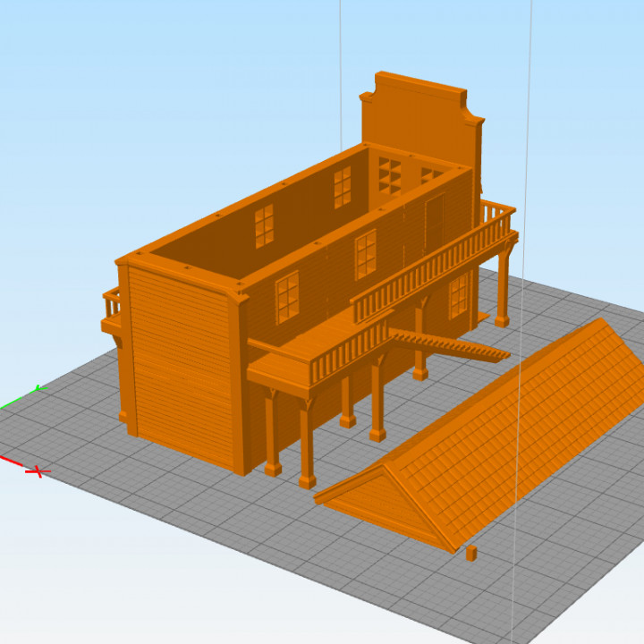Click the red X axis label
The image size is (644, 644).
coord(38,471)
